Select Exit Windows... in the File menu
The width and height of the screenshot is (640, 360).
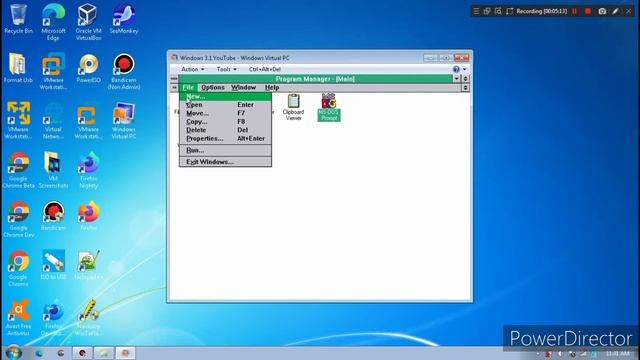point(225,162)
